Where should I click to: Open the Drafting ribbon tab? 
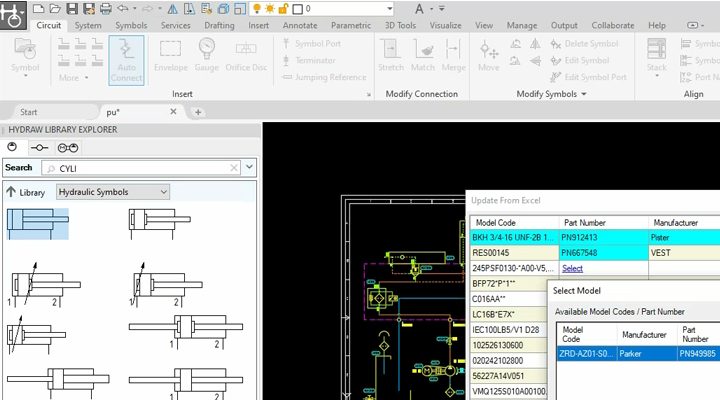(219, 25)
